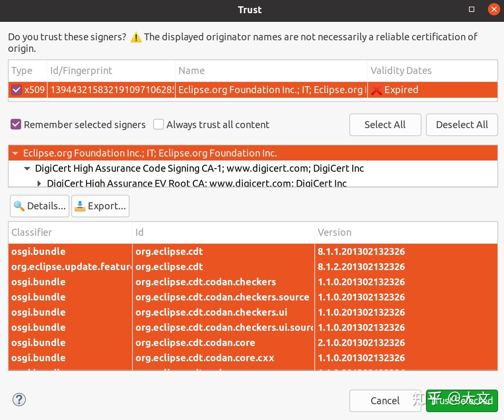Expand DigiCert High Assurance EV Root CA
Image resolution: width=504 pixels, height=420 pixels.
39,183
